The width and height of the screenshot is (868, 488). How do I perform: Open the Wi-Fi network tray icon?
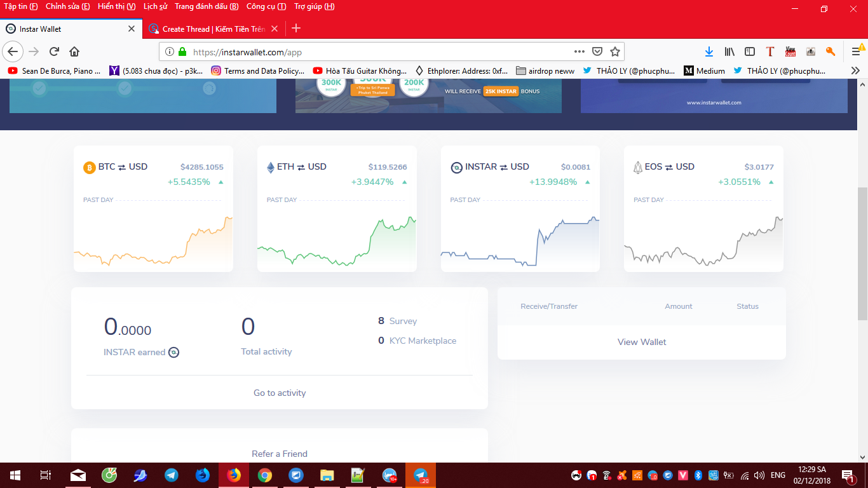744,475
